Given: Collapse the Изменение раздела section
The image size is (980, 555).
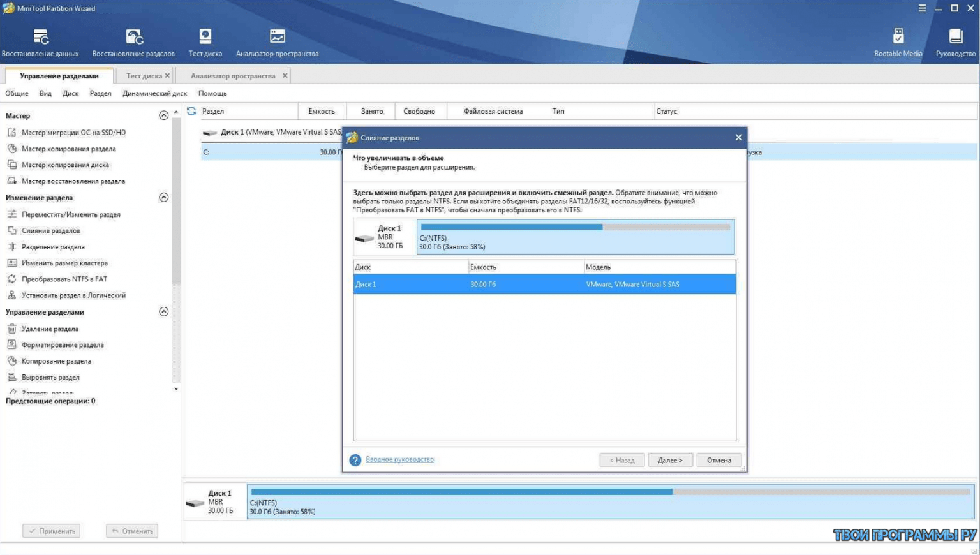Looking at the screenshot, I should (163, 197).
